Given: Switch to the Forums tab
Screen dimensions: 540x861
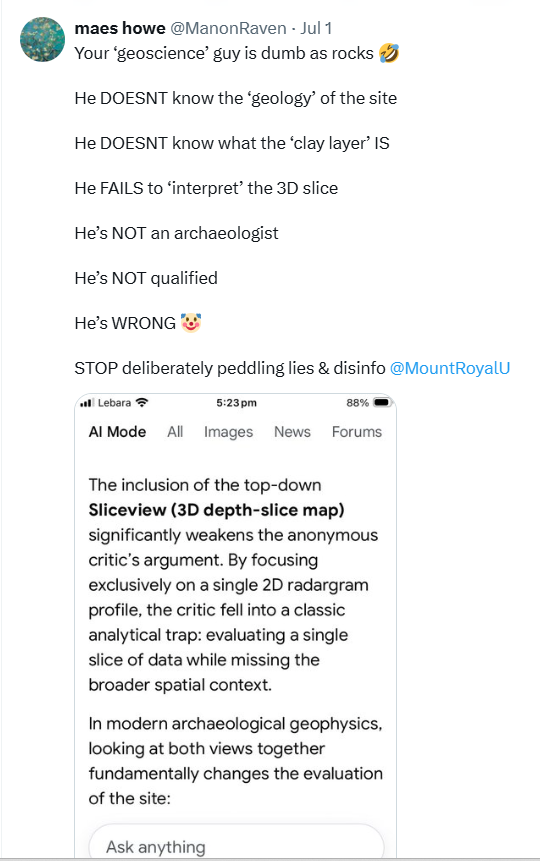Looking at the screenshot, I should [357, 432].
